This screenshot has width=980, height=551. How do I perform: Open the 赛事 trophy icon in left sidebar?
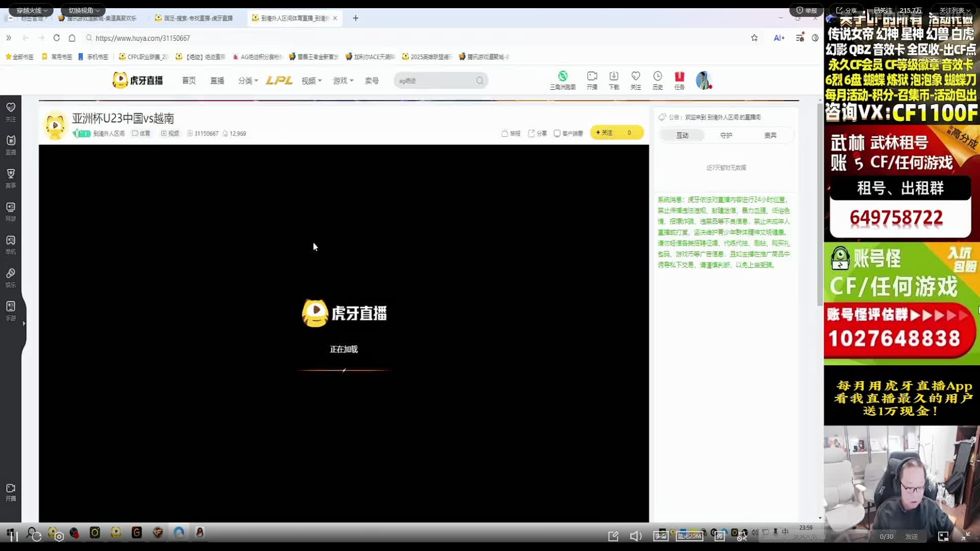[x=11, y=174]
